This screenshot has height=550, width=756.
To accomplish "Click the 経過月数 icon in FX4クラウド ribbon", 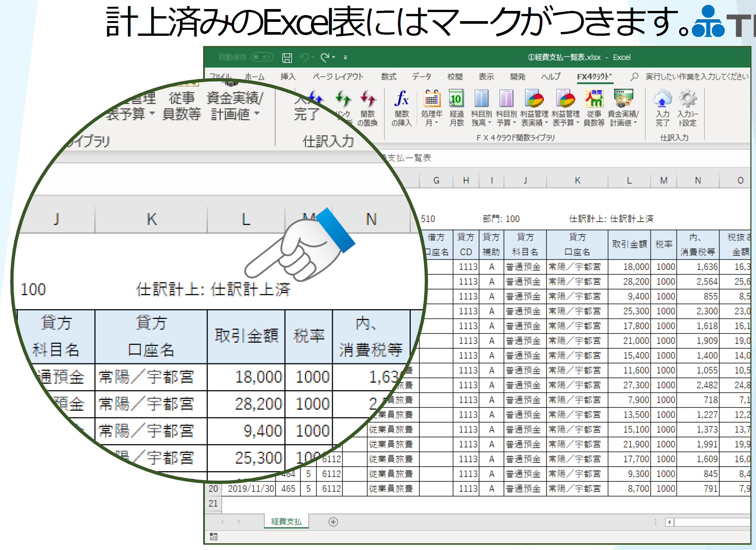I will [x=456, y=98].
